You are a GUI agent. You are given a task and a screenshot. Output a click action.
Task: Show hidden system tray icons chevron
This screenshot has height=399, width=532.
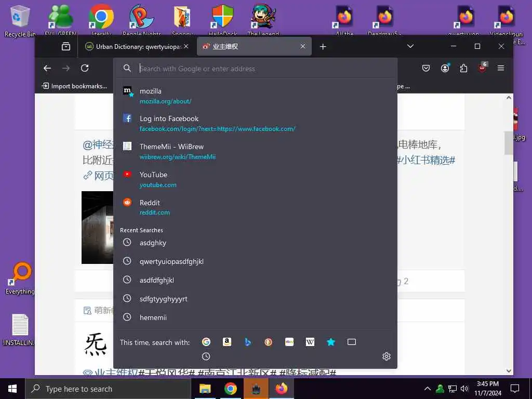(428, 389)
